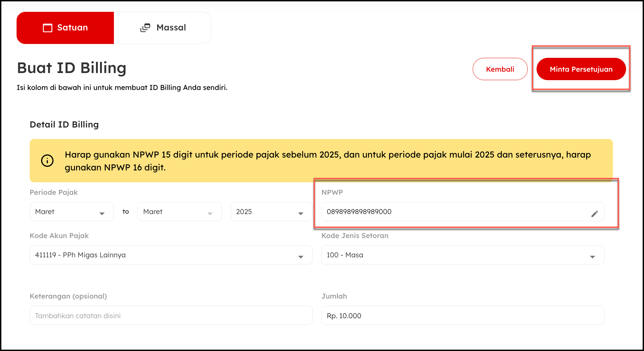Click the Periode Pajak label
Viewport: 644px width, 351px height.
[54, 192]
